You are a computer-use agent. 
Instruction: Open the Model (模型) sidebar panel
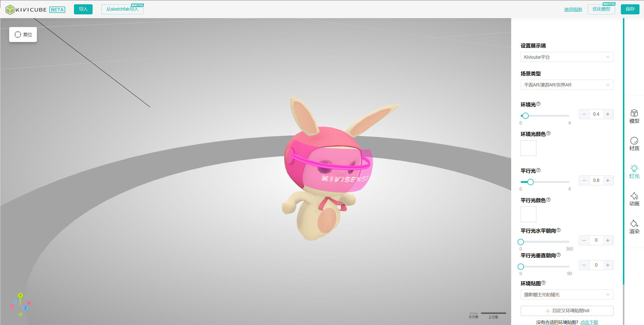634,116
